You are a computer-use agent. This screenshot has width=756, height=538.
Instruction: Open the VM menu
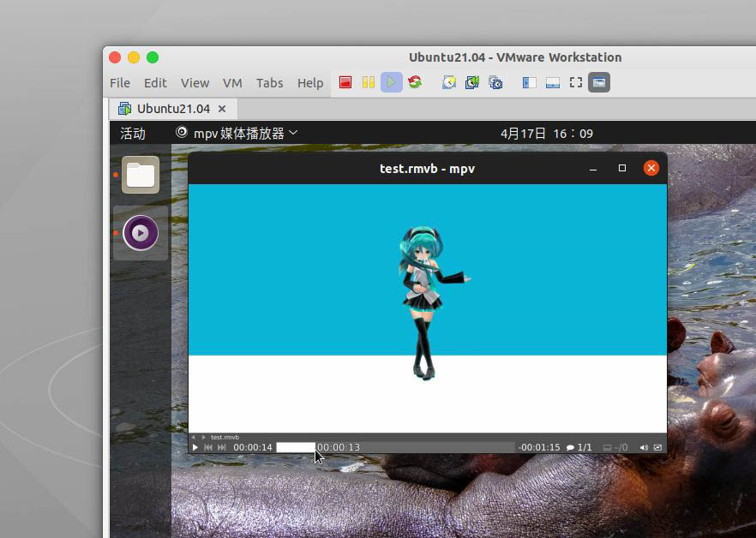click(x=232, y=83)
